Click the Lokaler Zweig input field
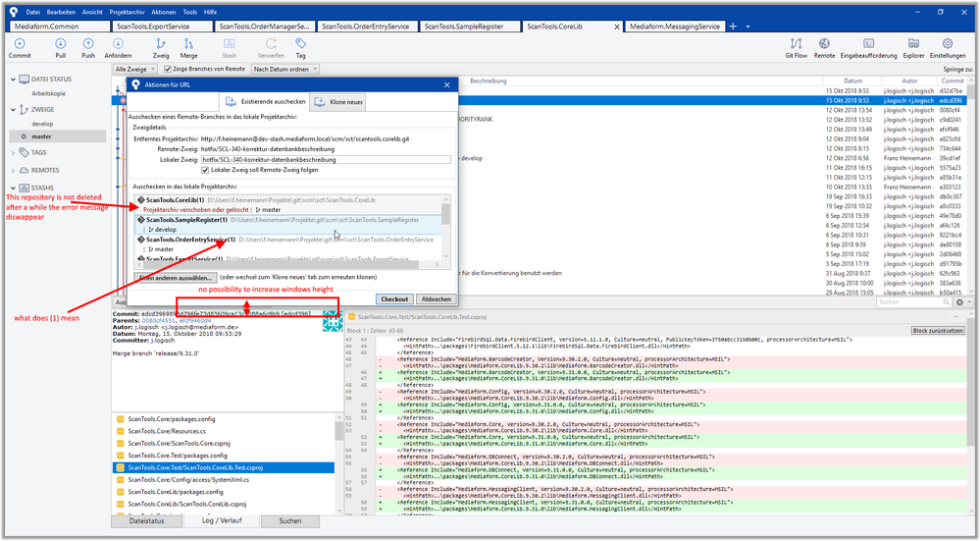Screen dimensions: 980x541 (326, 159)
